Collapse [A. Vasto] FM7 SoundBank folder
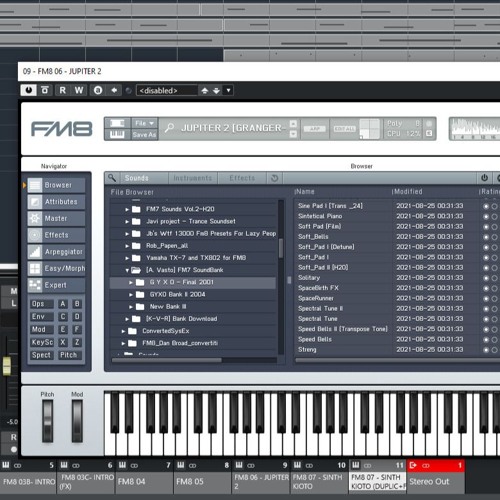The width and height of the screenshot is (500, 500). (x=127, y=270)
